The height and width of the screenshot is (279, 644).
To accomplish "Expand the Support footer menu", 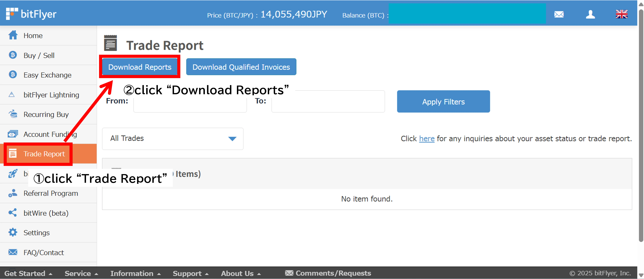I will pos(187,273).
